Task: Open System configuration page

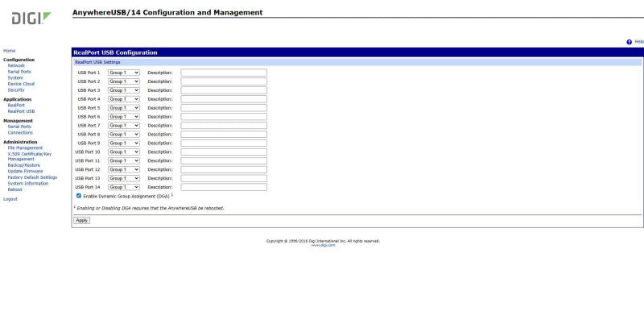Action: (x=15, y=77)
